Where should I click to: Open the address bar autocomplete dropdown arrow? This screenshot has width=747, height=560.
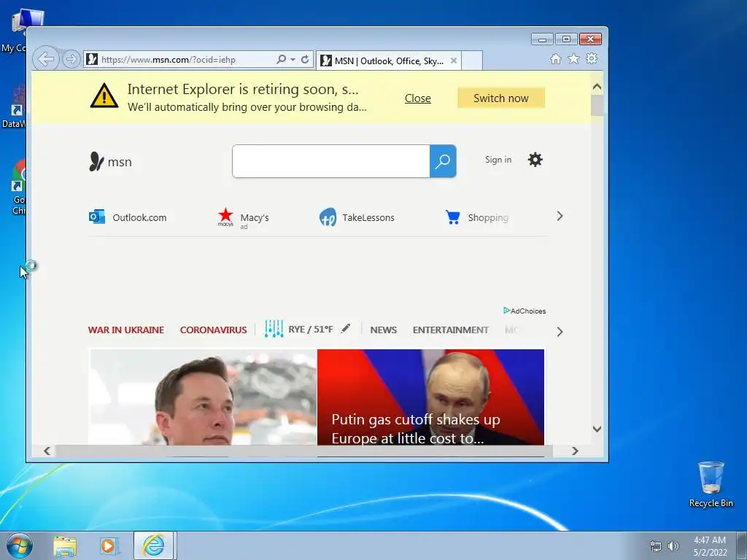tap(293, 60)
